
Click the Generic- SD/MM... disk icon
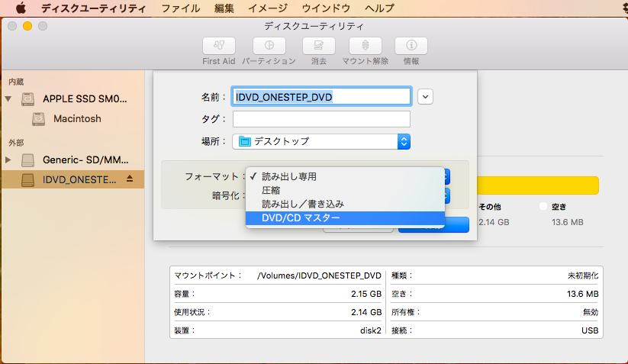27,160
